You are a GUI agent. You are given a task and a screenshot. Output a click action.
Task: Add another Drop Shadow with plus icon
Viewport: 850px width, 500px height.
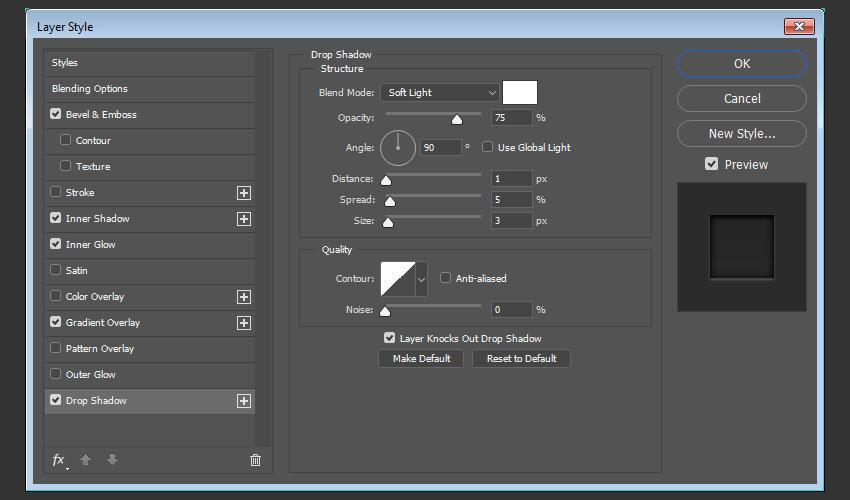pyautogui.click(x=244, y=401)
